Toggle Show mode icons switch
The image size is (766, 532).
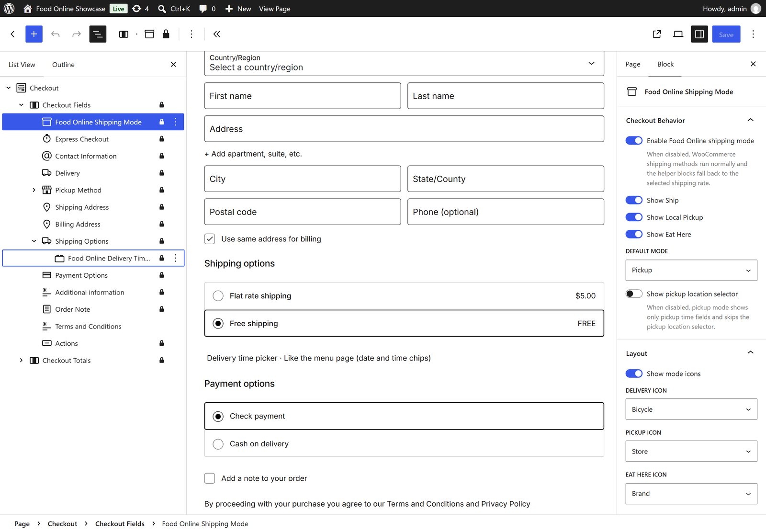634,374
